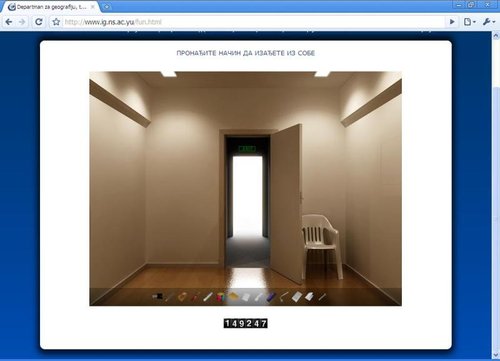Select the red item in inventory
Screen dimensions: 500x361
point(196,297)
